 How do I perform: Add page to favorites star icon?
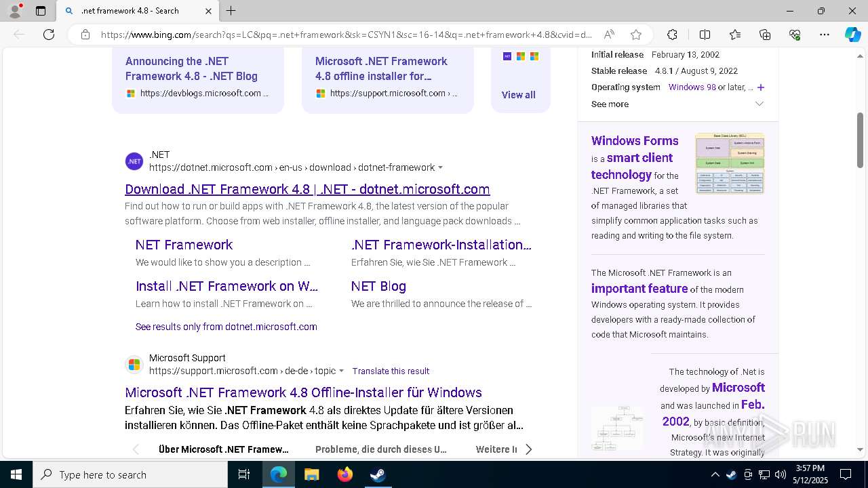pyautogui.click(x=635, y=35)
